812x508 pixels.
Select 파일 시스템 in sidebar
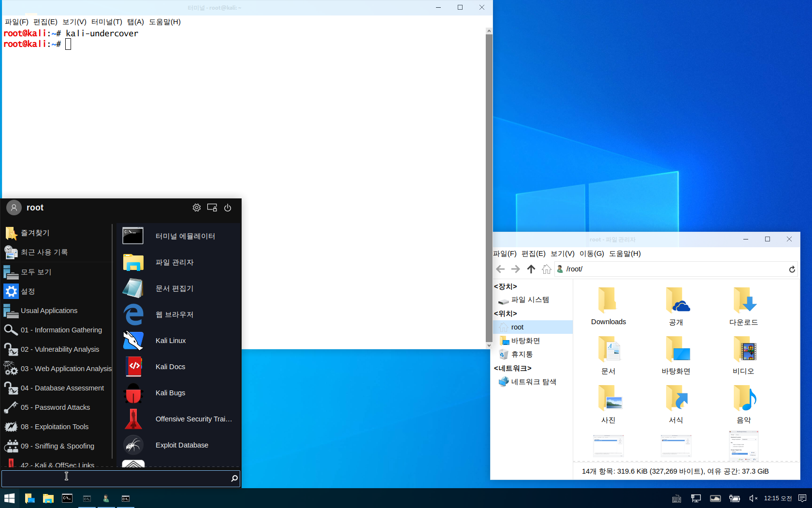pyautogui.click(x=533, y=300)
